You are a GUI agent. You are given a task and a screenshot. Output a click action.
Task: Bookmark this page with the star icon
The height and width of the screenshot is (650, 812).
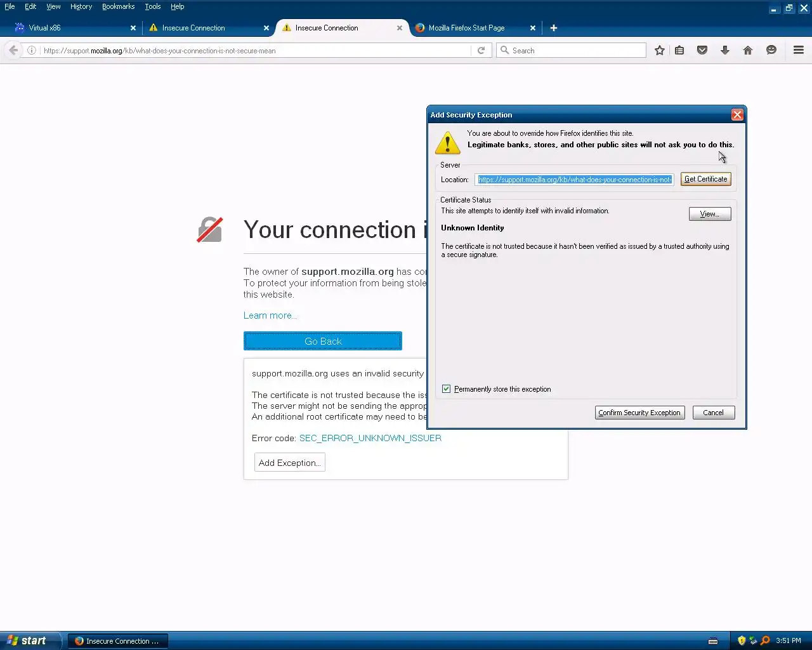[x=660, y=50]
